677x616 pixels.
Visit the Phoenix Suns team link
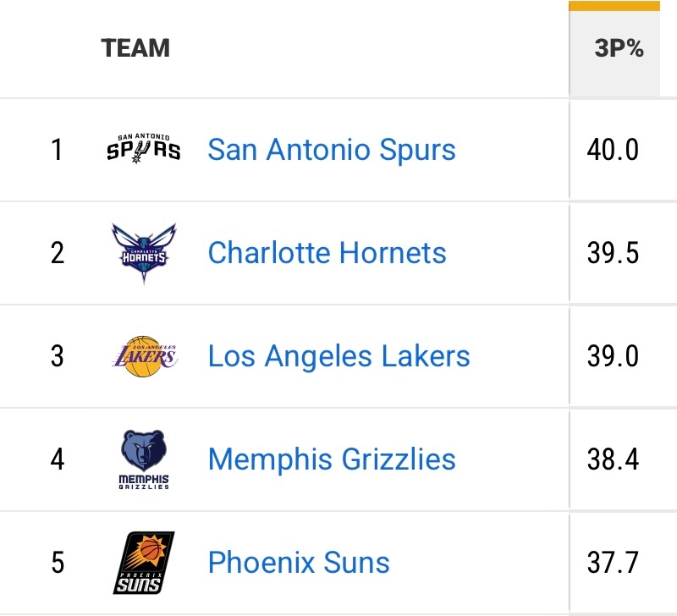(299, 563)
